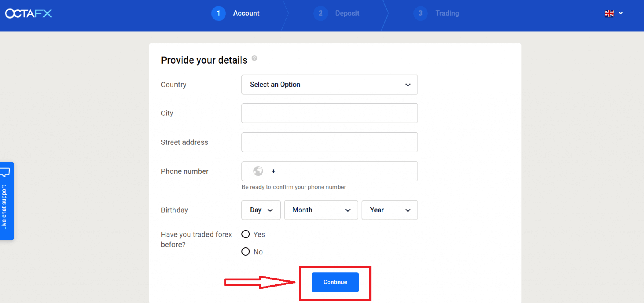
Task: Go to the Deposit step tab
Action: (x=347, y=13)
